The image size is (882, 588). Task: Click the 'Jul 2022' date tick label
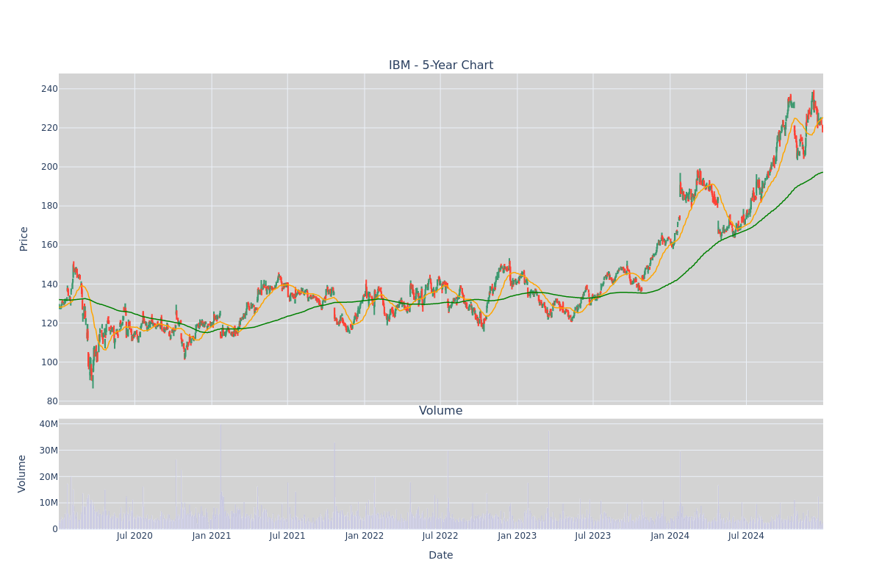(440, 536)
